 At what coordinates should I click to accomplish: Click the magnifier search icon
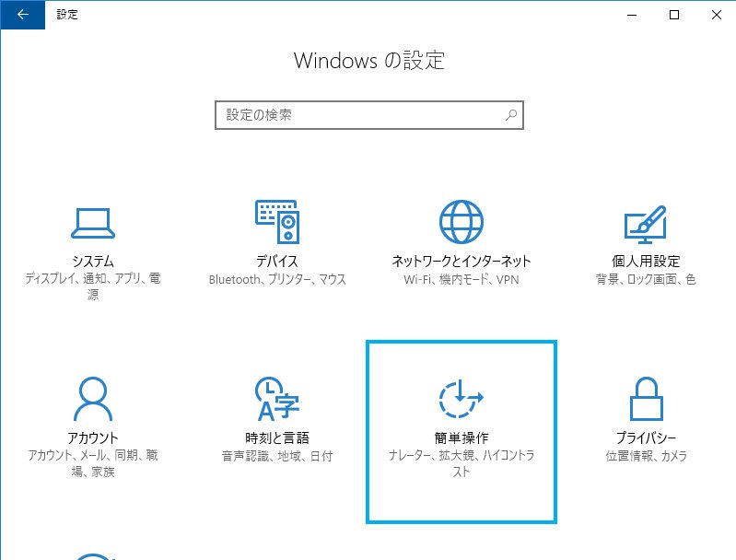click(x=511, y=115)
